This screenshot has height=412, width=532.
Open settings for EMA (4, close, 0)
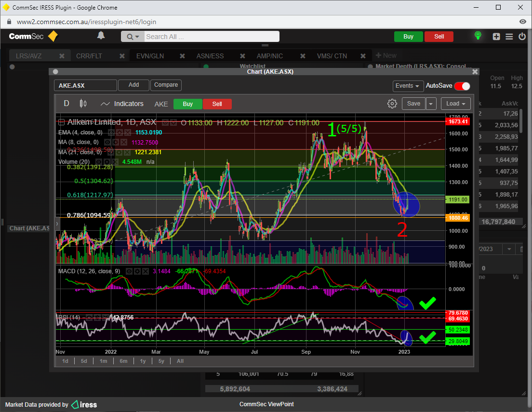click(x=119, y=133)
